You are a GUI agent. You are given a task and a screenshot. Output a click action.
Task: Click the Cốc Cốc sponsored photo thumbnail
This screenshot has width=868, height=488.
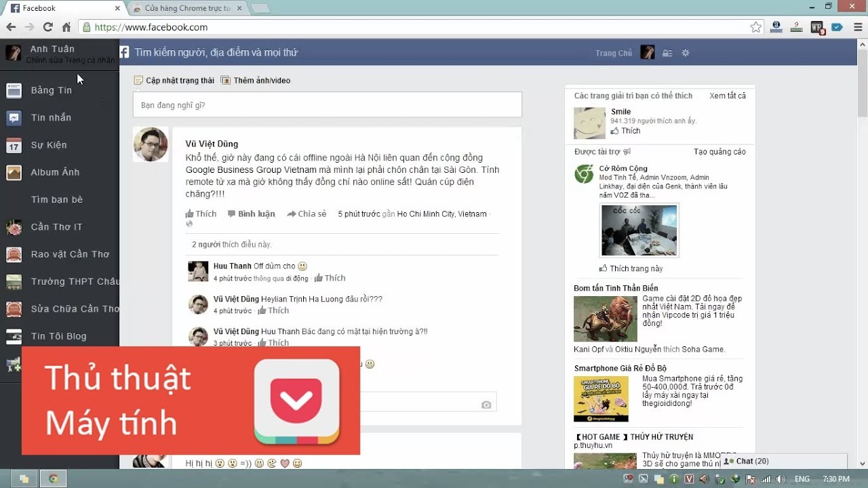point(639,230)
